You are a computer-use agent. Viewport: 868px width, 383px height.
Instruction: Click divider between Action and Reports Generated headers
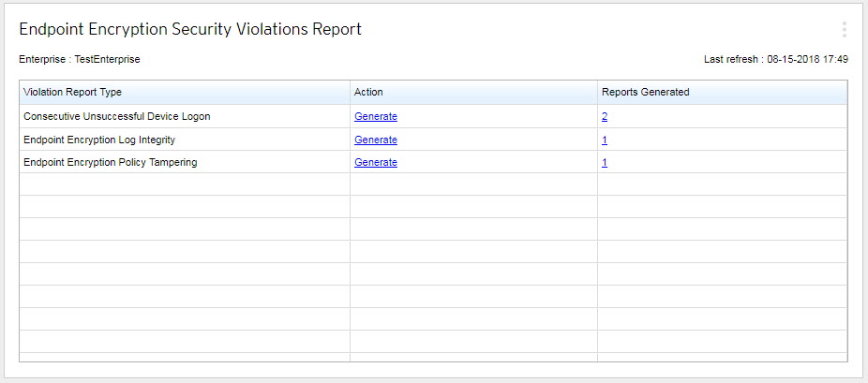click(597, 92)
